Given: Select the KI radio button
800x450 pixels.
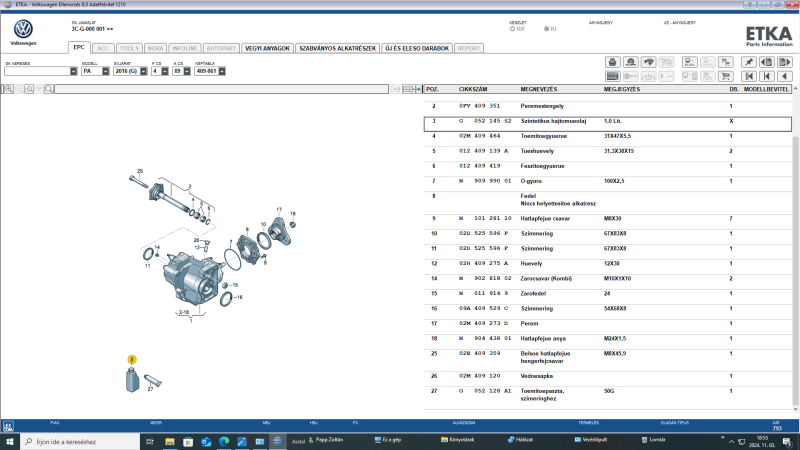Looking at the screenshot, I should tap(546, 29).
